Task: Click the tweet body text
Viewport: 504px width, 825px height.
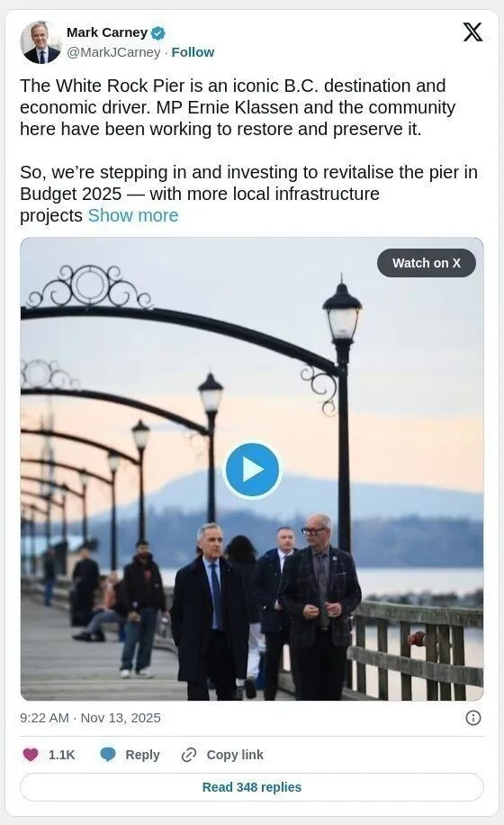Action: coord(248,150)
